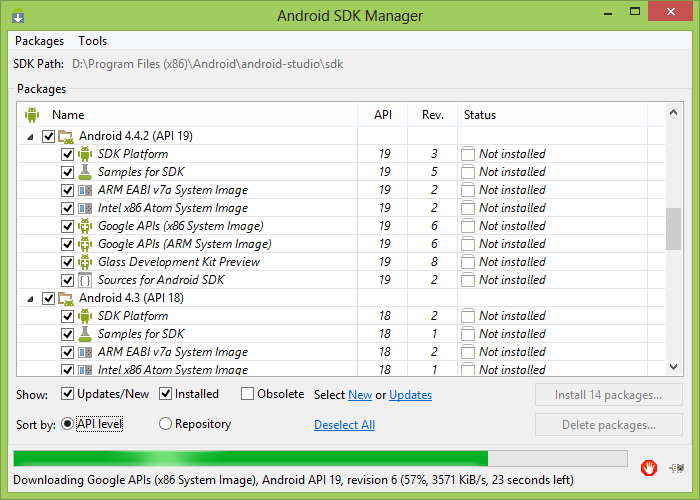
Task: Click the folder icon for Android 4.3 (API 18)
Action: coord(66,298)
